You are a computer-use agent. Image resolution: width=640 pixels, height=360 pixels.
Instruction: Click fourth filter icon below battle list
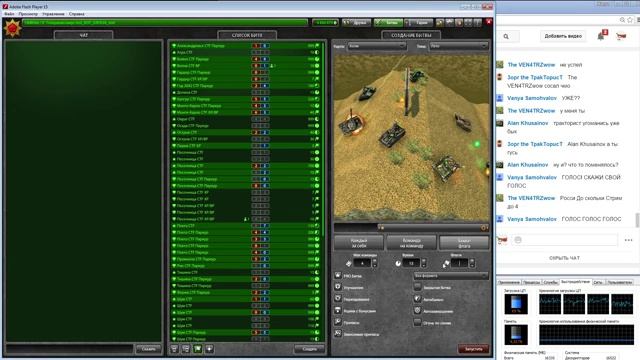209,349
